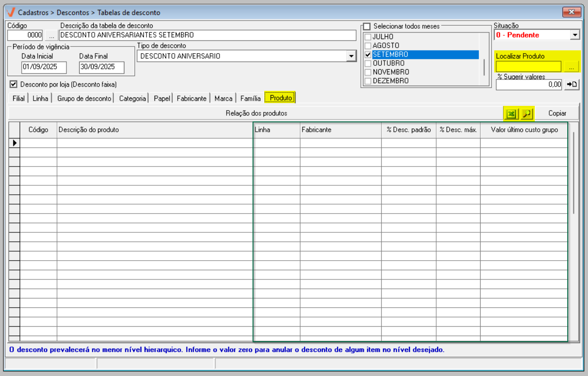Viewport: 588px width, 376px height.
Task: Click the row indicator arrow in first grid row
Action: [x=14, y=143]
